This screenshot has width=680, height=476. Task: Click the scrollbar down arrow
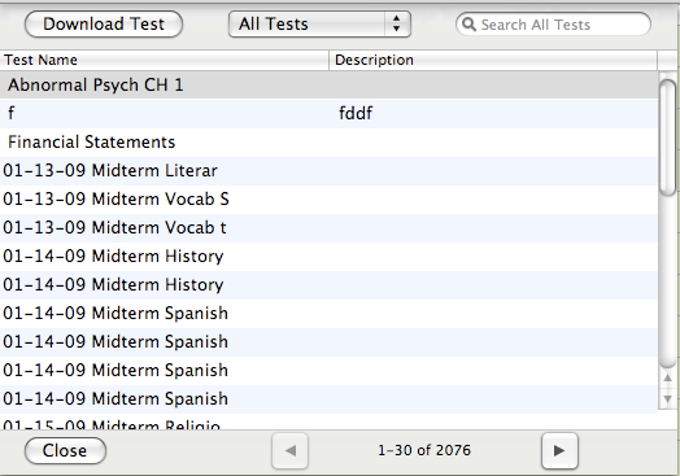click(x=668, y=399)
